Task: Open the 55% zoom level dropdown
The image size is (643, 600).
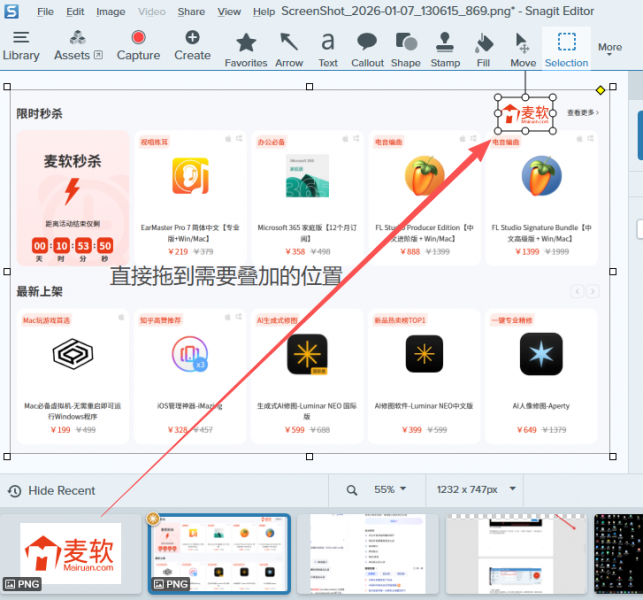Action: (390, 490)
